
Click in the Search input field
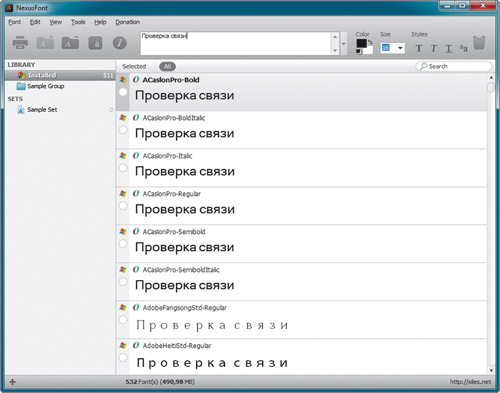(x=454, y=66)
